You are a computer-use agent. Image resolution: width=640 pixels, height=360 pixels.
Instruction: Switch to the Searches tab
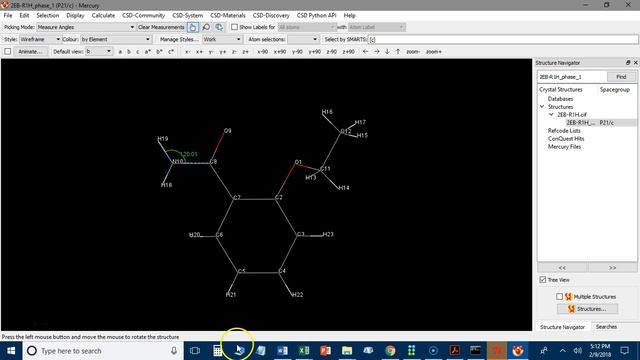[x=606, y=327]
